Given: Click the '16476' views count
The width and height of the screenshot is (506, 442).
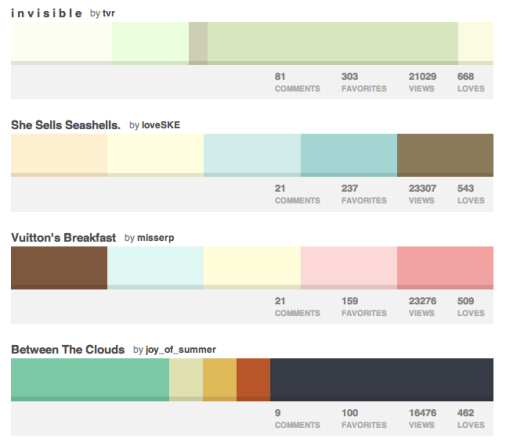Looking at the screenshot, I should click(422, 413).
